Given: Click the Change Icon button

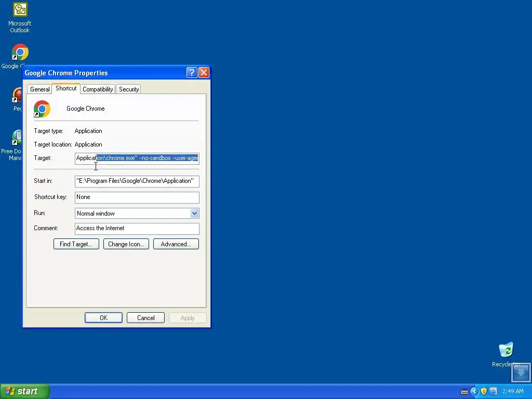Looking at the screenshot, I should [126, 244].
